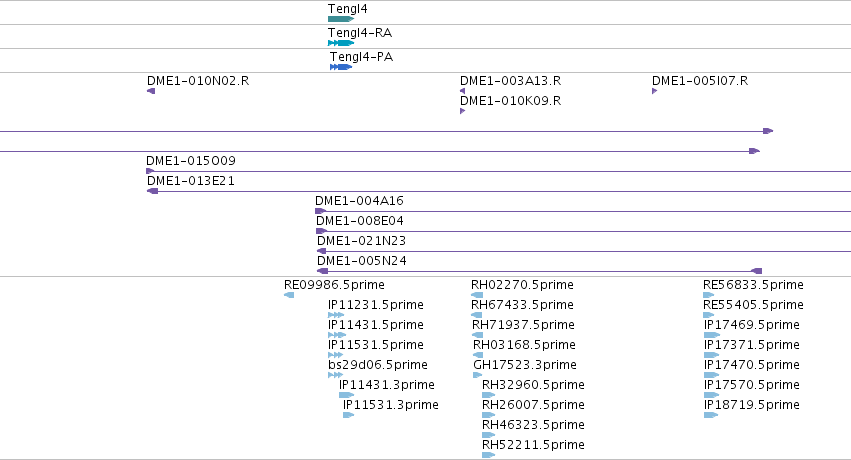Select the RE09986.5prime EST label
Viewport: 851px width, 460px height.
tap(334, 285)
